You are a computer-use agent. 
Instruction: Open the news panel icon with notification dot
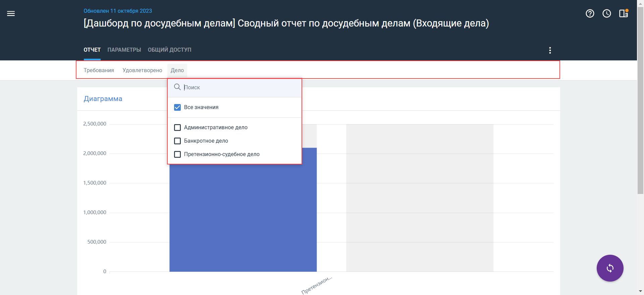click(624, 13)
